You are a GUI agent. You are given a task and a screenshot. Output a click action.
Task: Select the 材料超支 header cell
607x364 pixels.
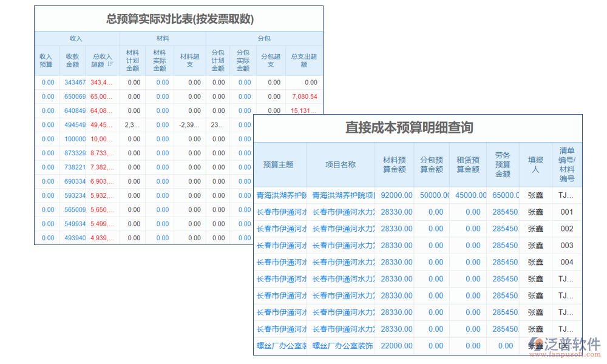(189, 59)
